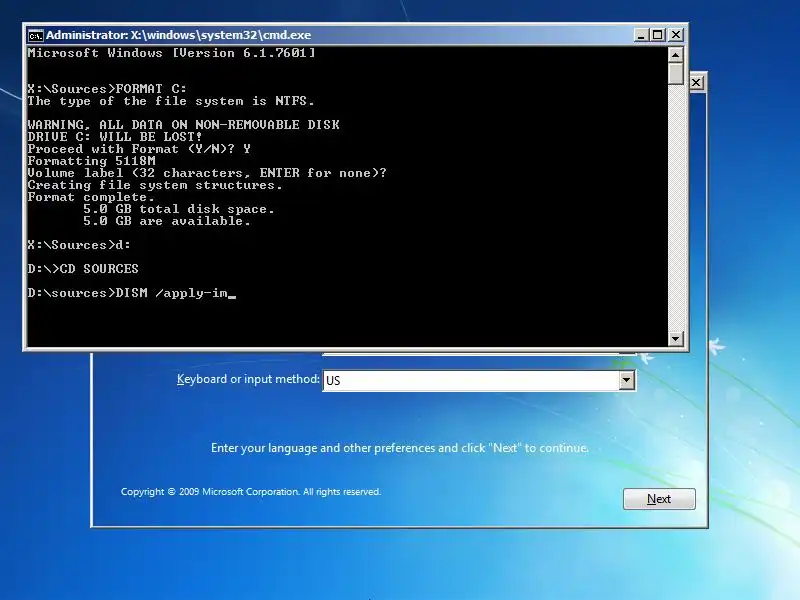
Task: Click '5.0 GB are available.' line
Action: coord(167,221)
